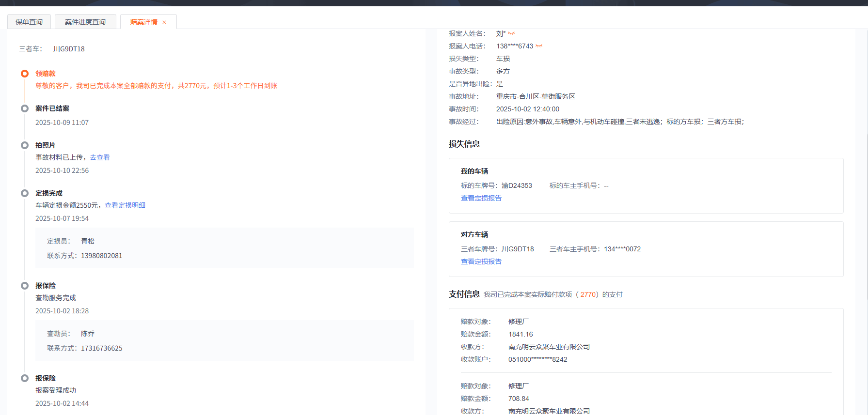Toggle eye icon beside phone 138****6743
This screenshot has width=868, height=415.
539,46
